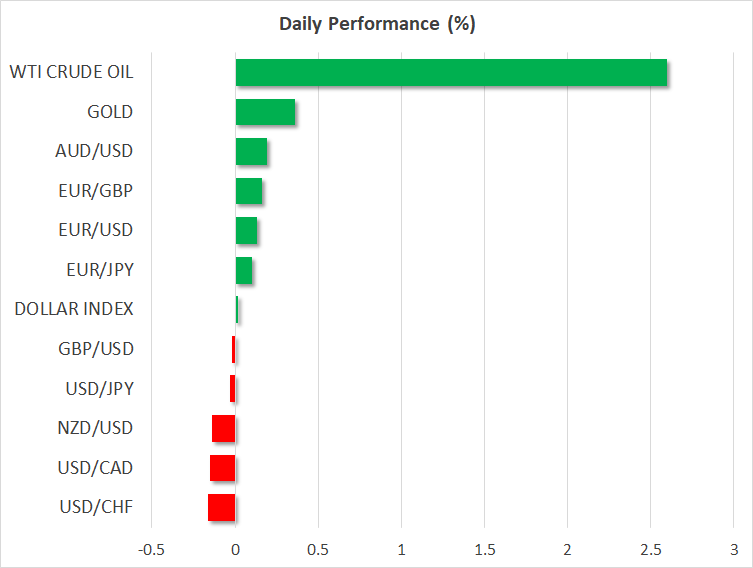Click the -0.5 value on horizontal axis
The width and height of the screenshot is (753, 568).
[x=152, y=550]
